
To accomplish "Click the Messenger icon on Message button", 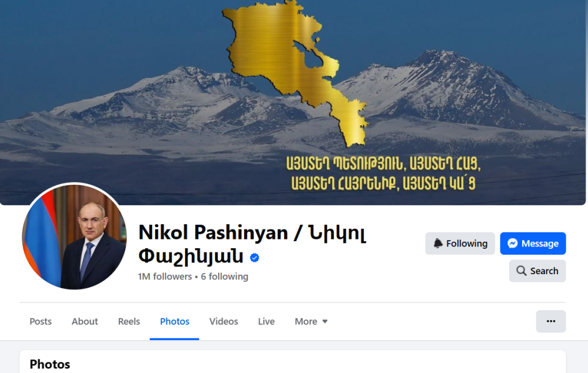I will click(512, 244).
